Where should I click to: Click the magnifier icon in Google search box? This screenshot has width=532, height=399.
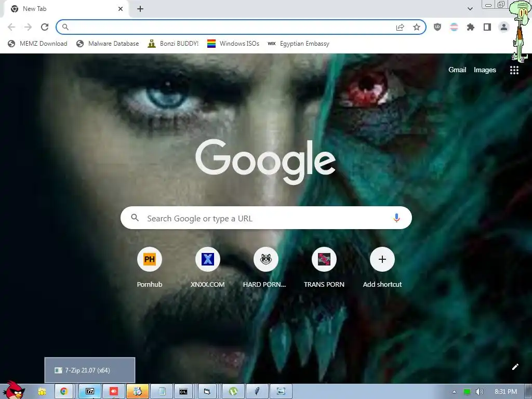point(135,218)
